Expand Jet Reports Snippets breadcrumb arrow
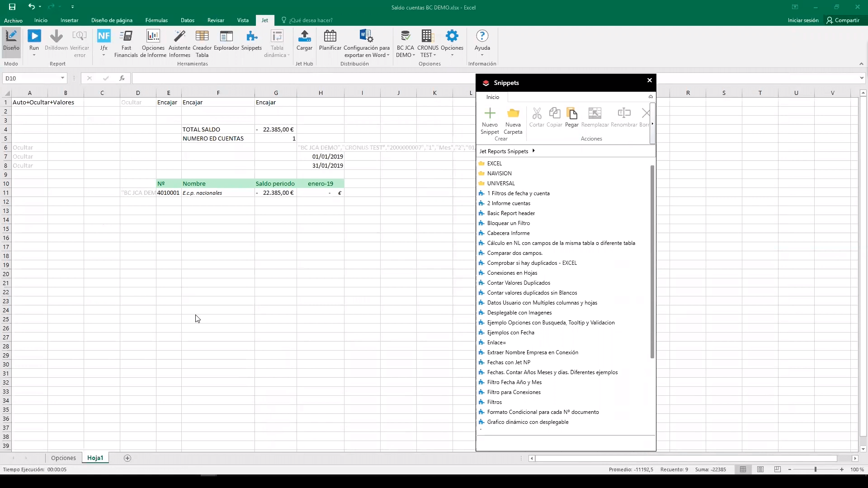Screen dimensions: 868x488 533,151
